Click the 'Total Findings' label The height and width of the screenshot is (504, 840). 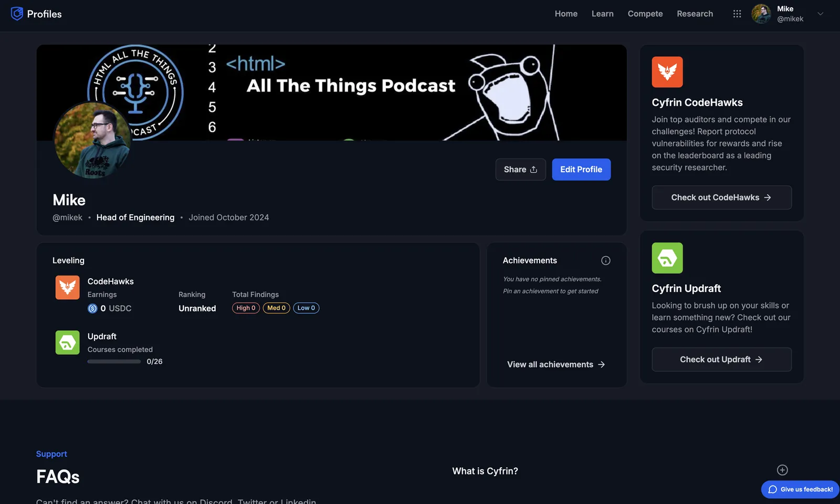click(x=256, y=295)
